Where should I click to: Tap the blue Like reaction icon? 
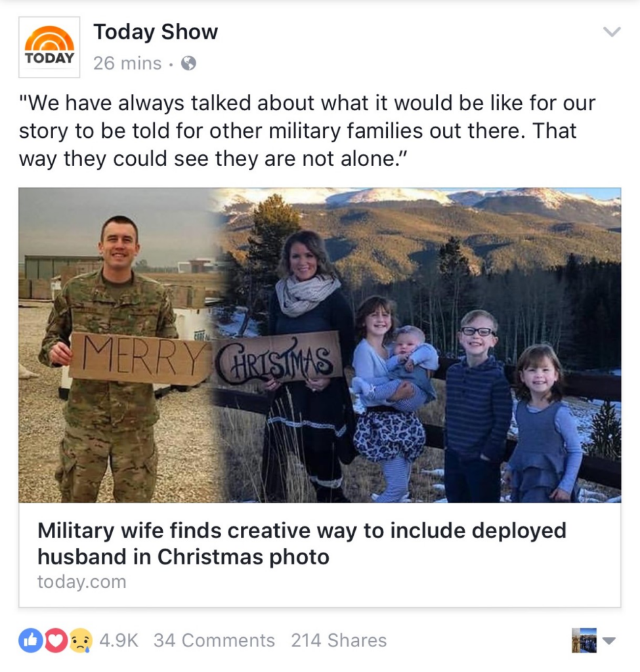30,640
